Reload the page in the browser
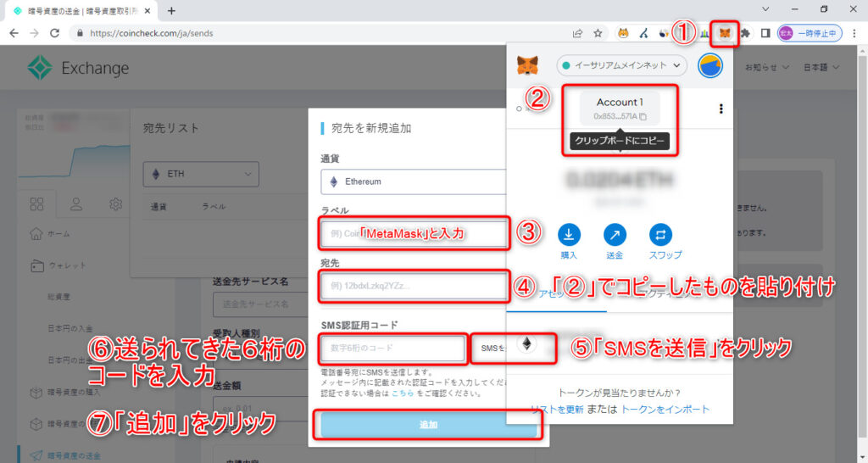868x463 pixels. click(55, 33)
